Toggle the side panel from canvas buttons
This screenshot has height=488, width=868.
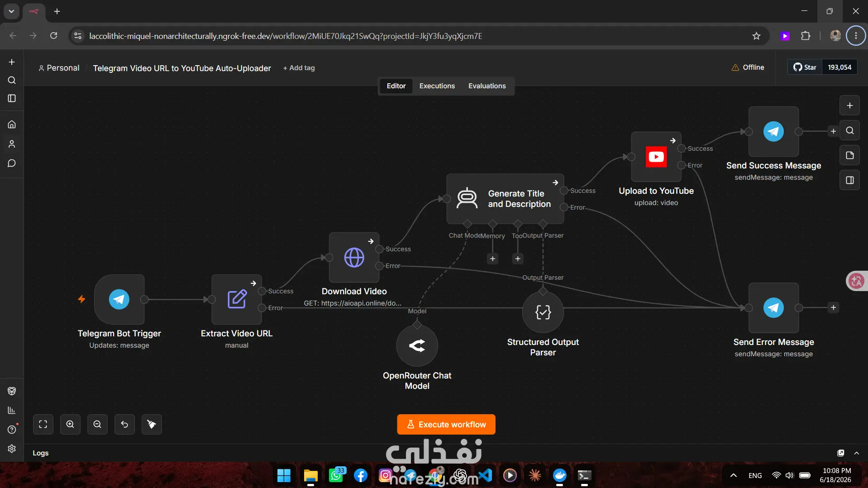point(849,180)
